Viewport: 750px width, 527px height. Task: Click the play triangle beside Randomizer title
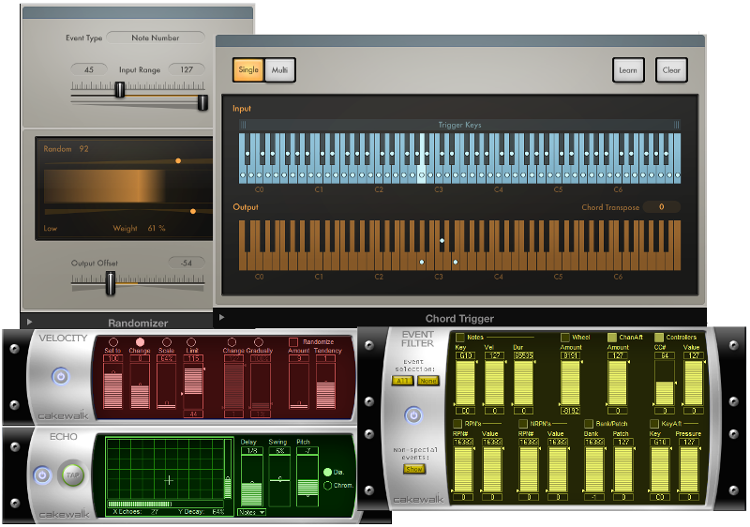[29, 322]
